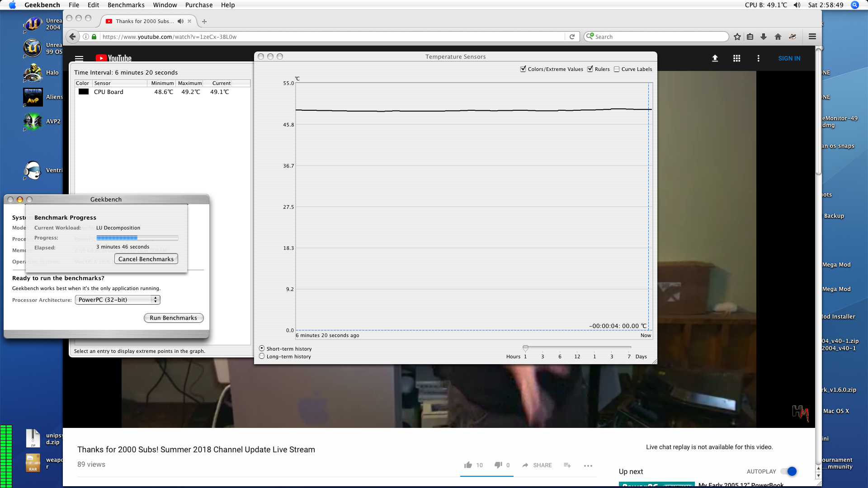
Task: Toggle the YouTube Autoplay switch
Action: [788, 471]
